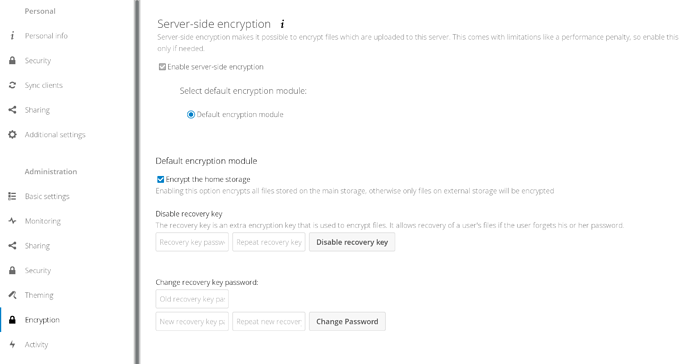Viewport: 690px width, 364px height.
Task: Click the Change Password button
Action: pos(347,321)
